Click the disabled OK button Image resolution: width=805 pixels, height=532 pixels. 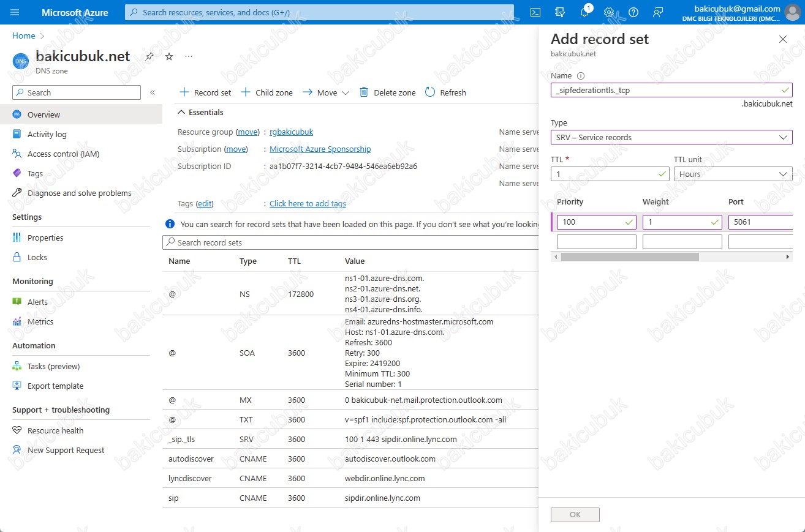pos(575,515)
